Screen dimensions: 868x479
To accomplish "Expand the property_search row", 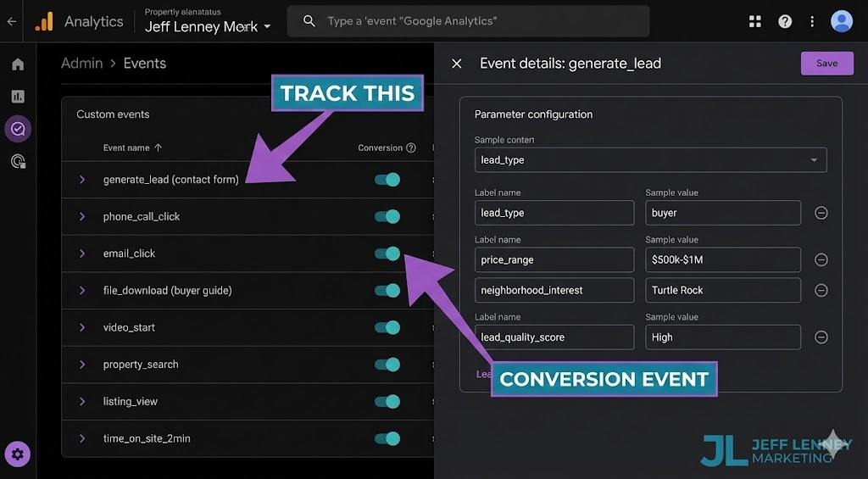I will pos(82,365).
